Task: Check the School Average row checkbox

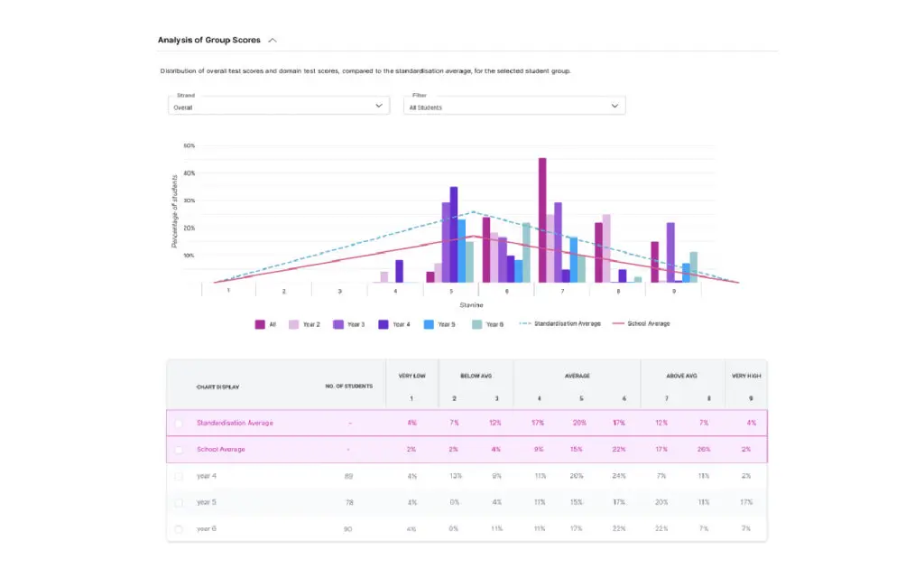Action: pyautogui.click(x=179, y=450)
